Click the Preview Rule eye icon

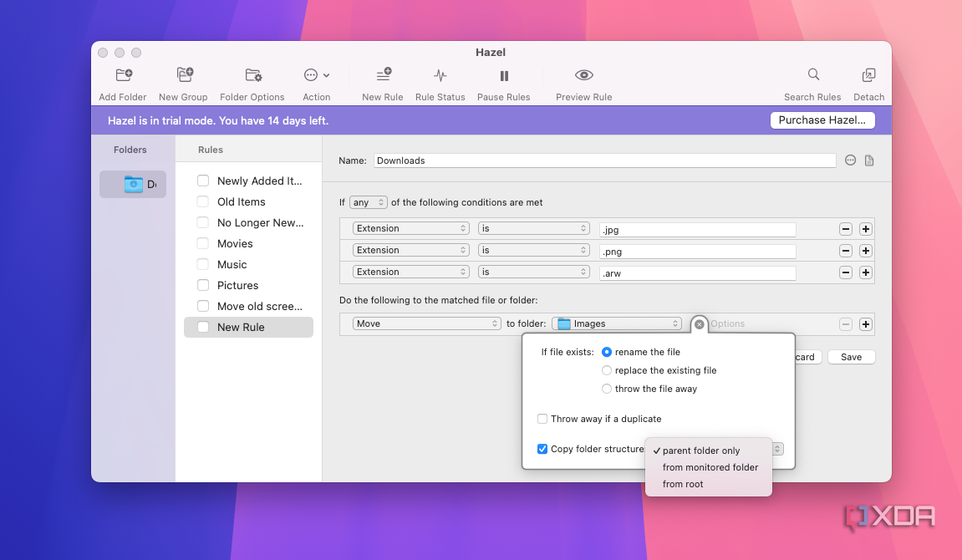(583, 75)
